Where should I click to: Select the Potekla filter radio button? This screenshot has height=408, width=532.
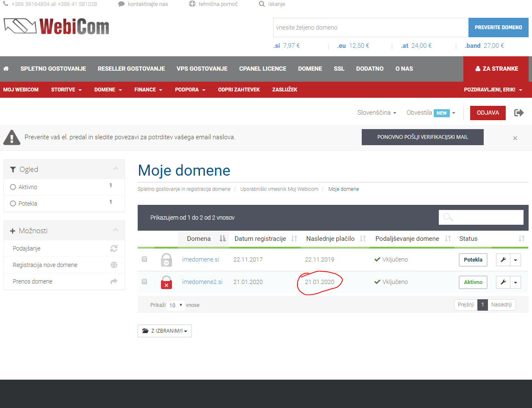13,204
